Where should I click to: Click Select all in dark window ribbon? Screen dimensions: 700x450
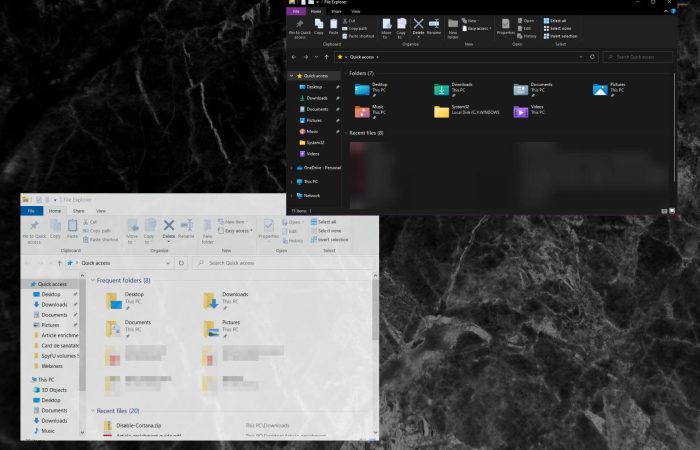coord(555,21)
